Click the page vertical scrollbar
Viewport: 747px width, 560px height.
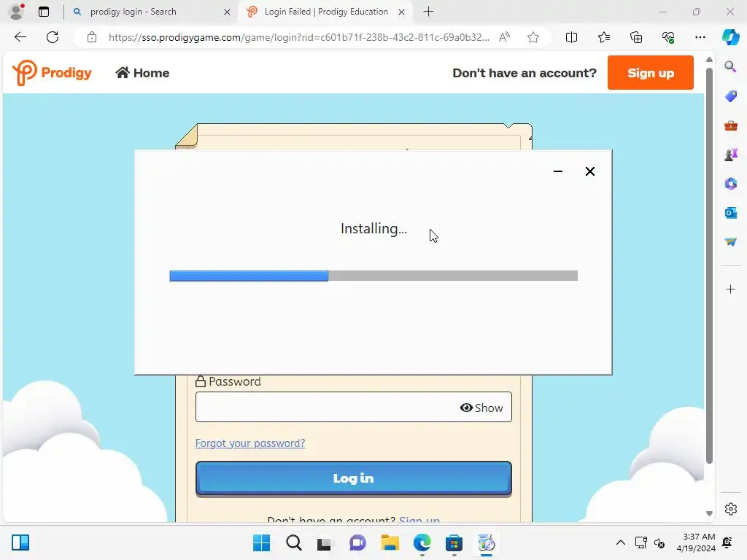[709, 265]
